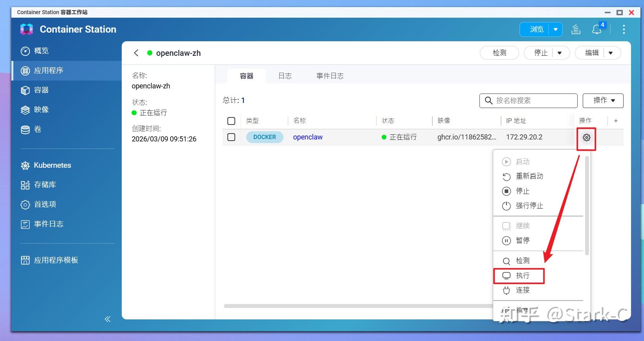Open the 操作 actions dropdown
This screenshot has width=644, height=341.
(x=603, y=101)
